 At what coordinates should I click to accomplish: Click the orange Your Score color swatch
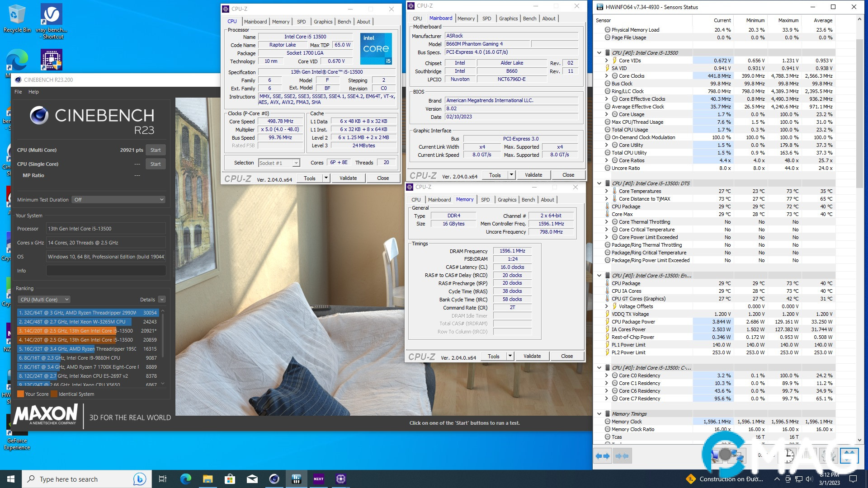tap(21, 394)
